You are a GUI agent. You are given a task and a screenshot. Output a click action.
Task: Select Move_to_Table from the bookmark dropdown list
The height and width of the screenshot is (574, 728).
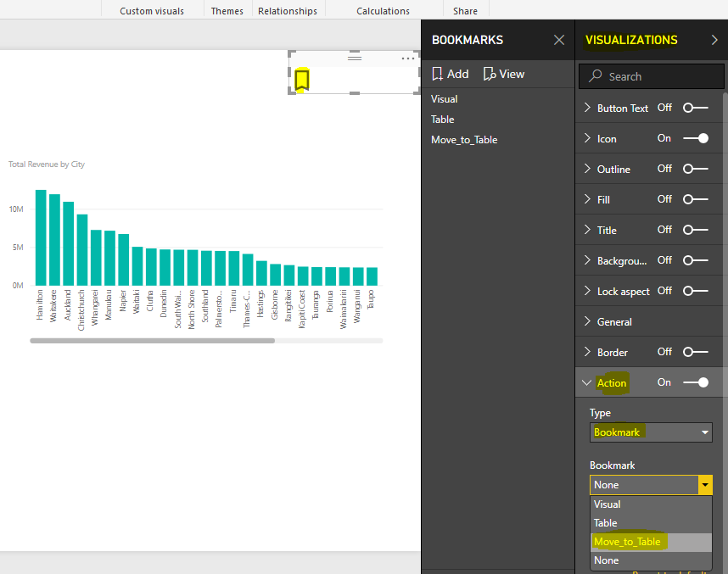[628, 541]
